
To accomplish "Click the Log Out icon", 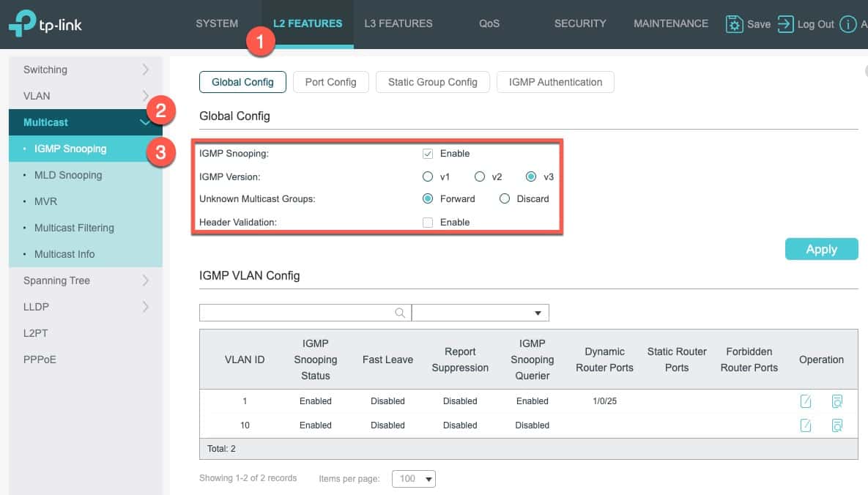I will coord(785,24).
